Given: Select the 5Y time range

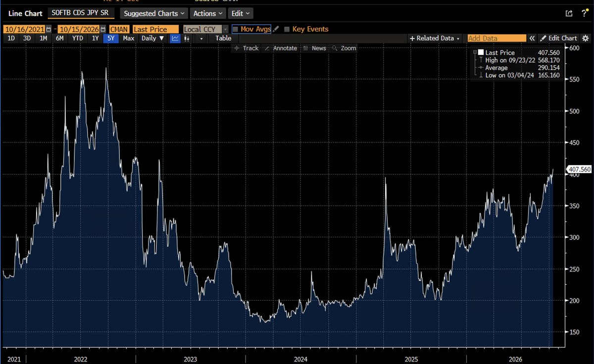Looking at the screenshot, I should click(111, 38).
